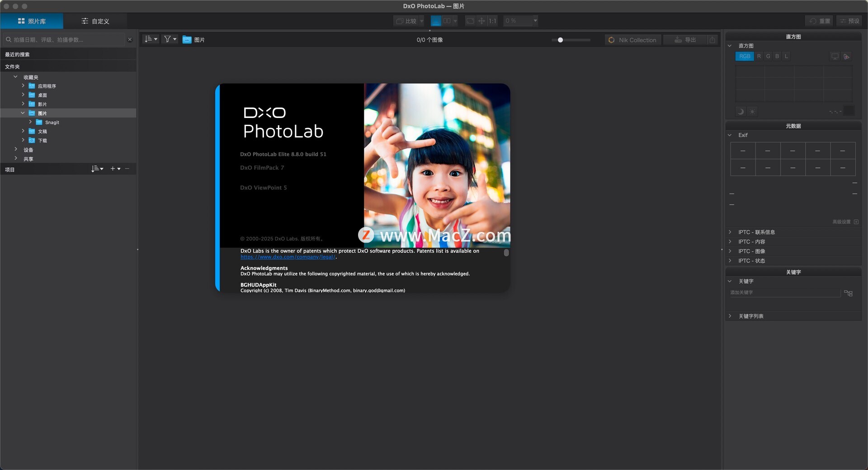Collapse the Exif metadata section
Viewport: 868px width, 470px height.
pyautogui.click(x=730, y=135)
